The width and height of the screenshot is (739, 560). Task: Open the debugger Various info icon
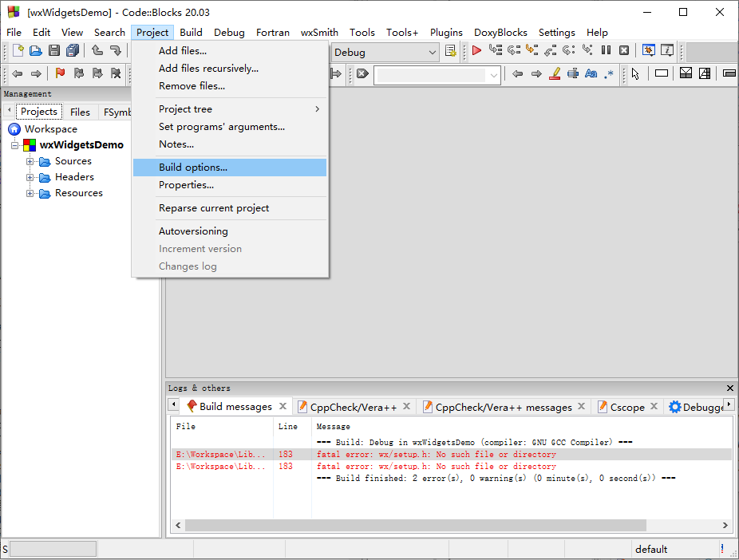point(667,50)
